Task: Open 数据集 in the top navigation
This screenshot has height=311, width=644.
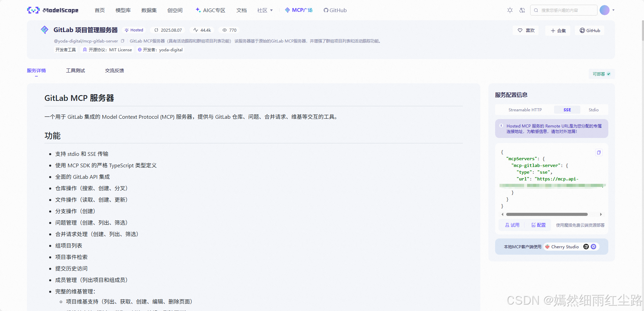Action: [x=149, y=10]
